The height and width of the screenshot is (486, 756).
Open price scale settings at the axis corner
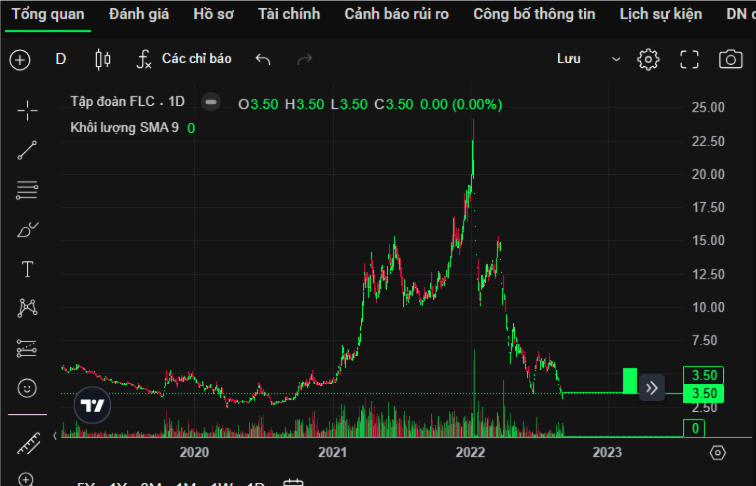point(717,453)
